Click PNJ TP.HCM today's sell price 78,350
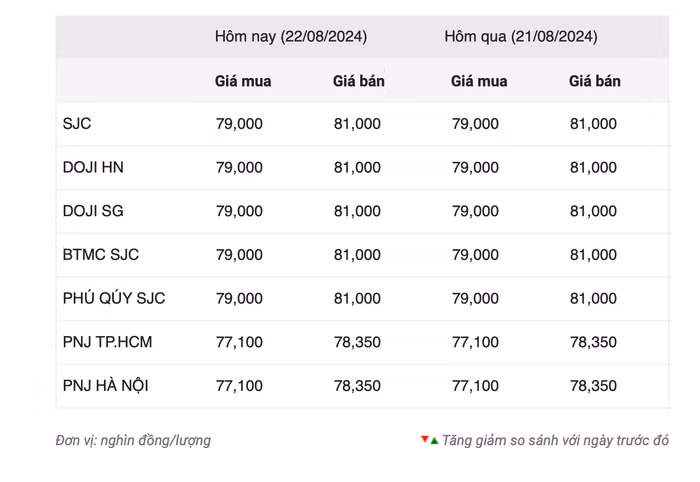The height and width of the screenshot is (482, 700). 357,342
